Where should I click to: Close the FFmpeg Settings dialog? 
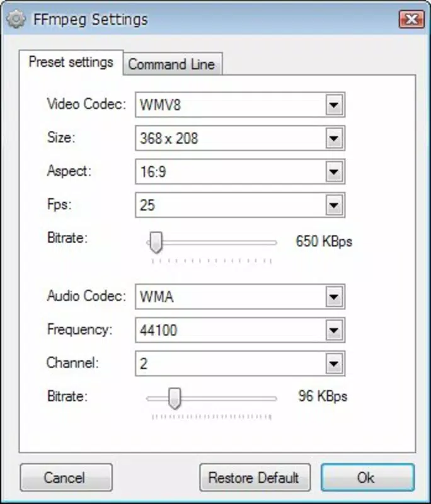pyautogui.click(x=411, y=20)
